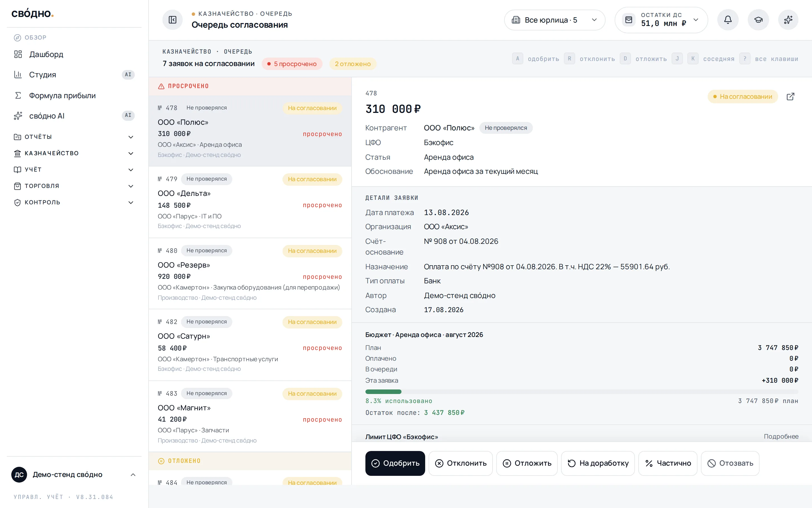The image size is (812, 508).
Task: Show все клавиши shortcut help
Action: pos(769,59)
